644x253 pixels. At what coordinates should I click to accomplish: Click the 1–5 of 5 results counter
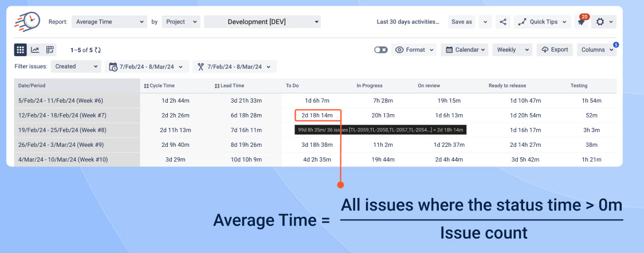81,50
